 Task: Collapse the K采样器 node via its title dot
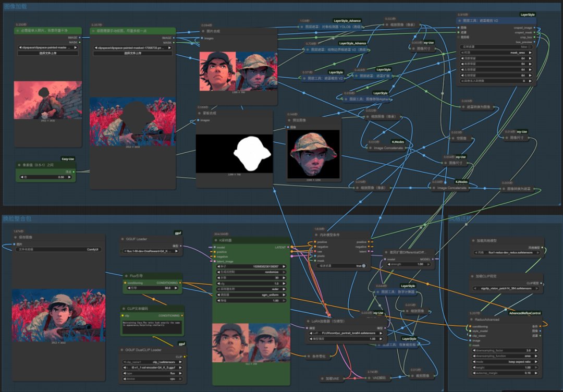216,240
